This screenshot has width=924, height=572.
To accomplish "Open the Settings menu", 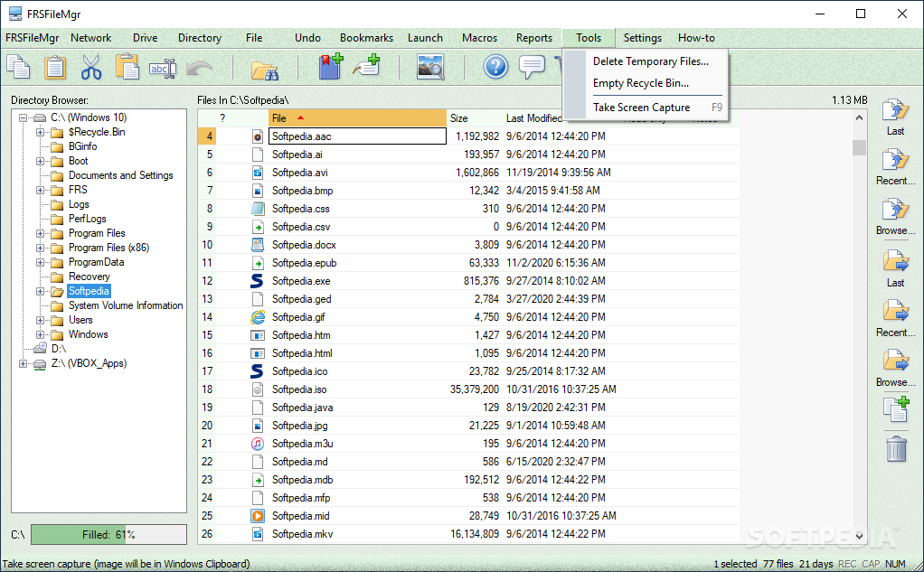I will (642, 38).
